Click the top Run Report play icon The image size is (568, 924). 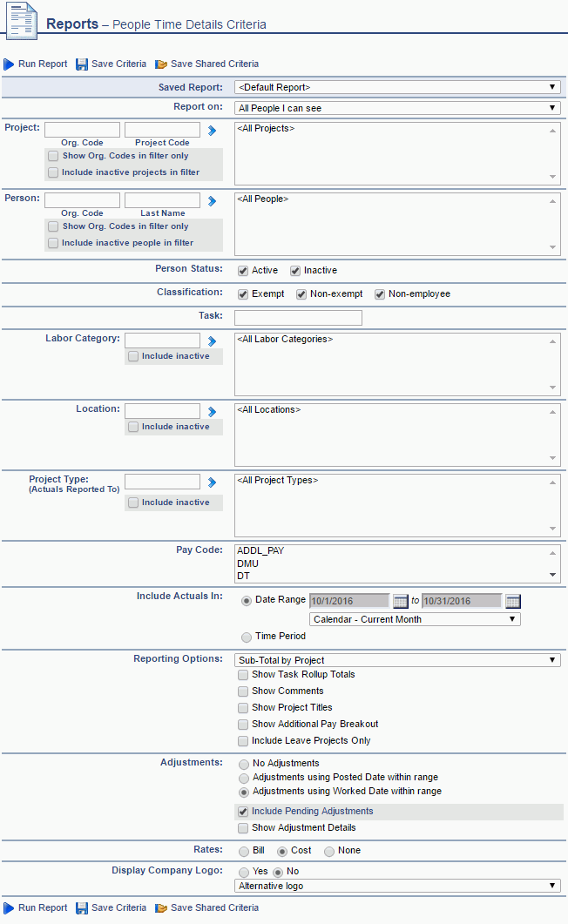9,64
